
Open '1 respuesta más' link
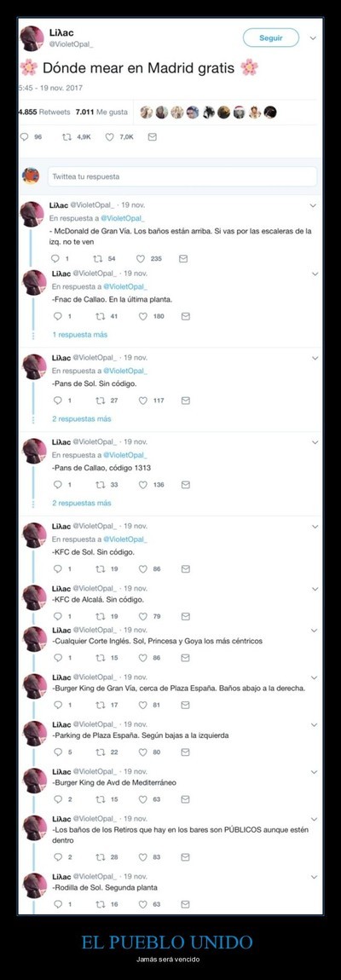tap(79, 334)
